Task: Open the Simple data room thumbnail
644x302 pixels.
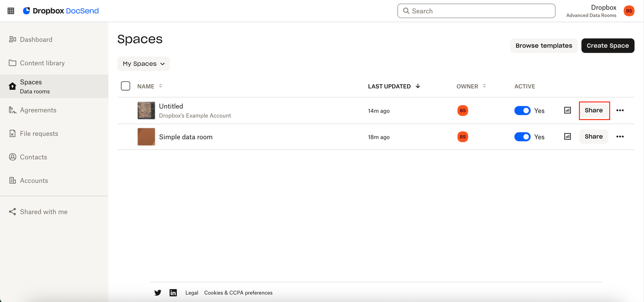Action: 146,137
